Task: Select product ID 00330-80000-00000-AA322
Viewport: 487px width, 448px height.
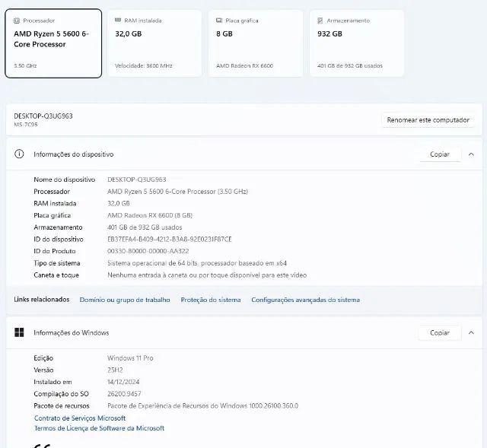Action: point(148,251)
